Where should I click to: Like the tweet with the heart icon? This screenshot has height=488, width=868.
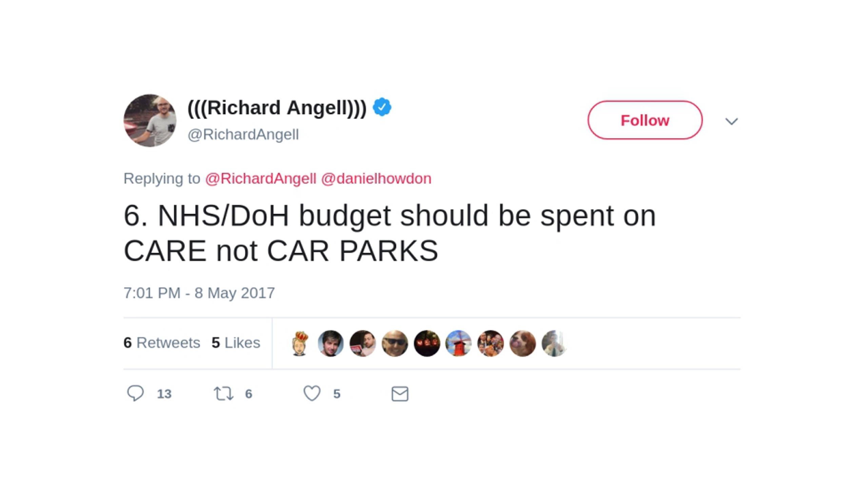click(312, 393)
